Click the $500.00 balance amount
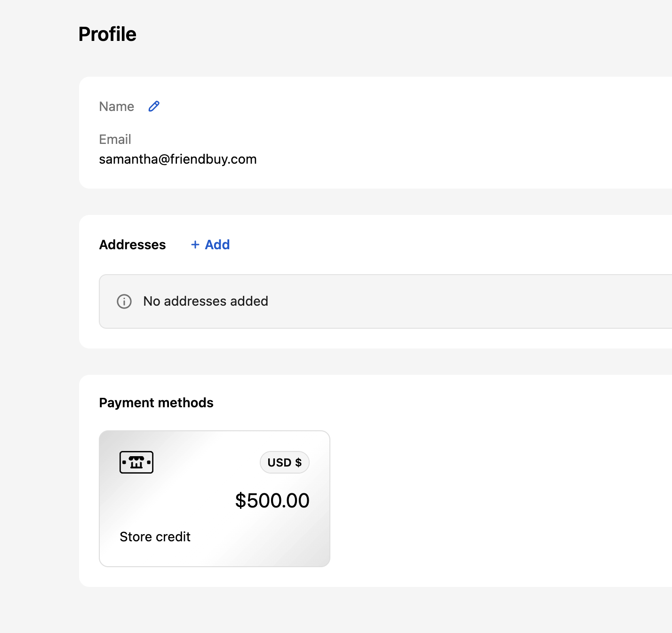 [272, 500]
